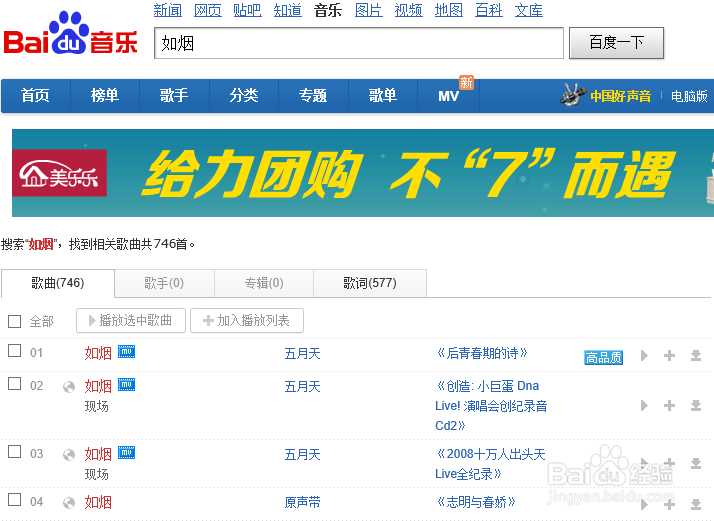714x521 pixels.
Task: Go to 图片 link
Action: [x=368, y=10]
